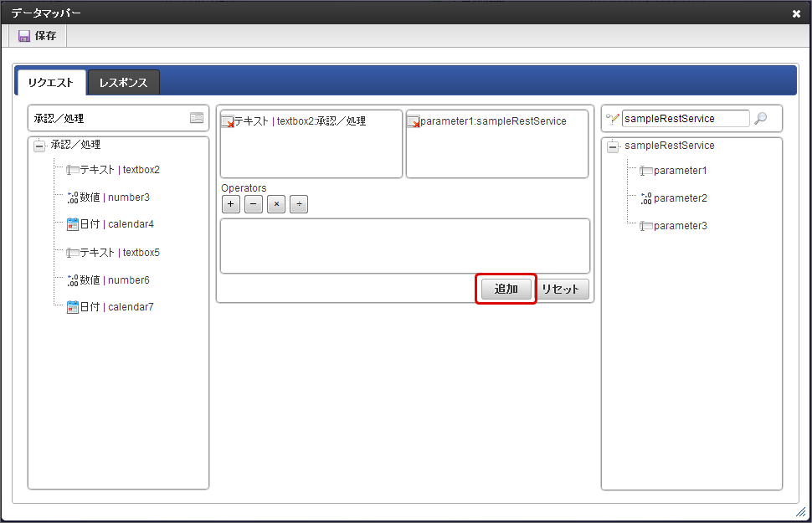812x523 pixels.
Task: Click the parameter3 text field icon
Action: [645, 226]
